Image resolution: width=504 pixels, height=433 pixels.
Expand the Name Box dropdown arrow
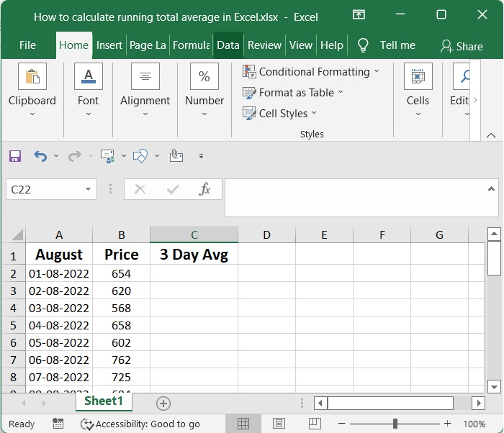[x=89, y=189]
